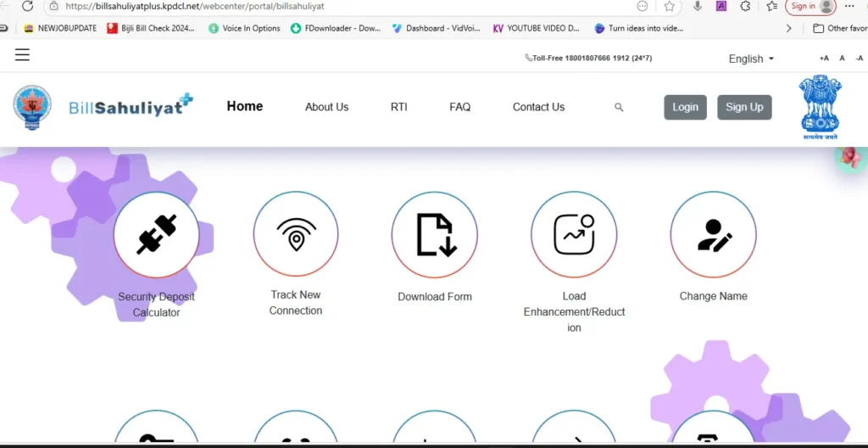
Task: Go to the Home menu item
Action: 245,106
